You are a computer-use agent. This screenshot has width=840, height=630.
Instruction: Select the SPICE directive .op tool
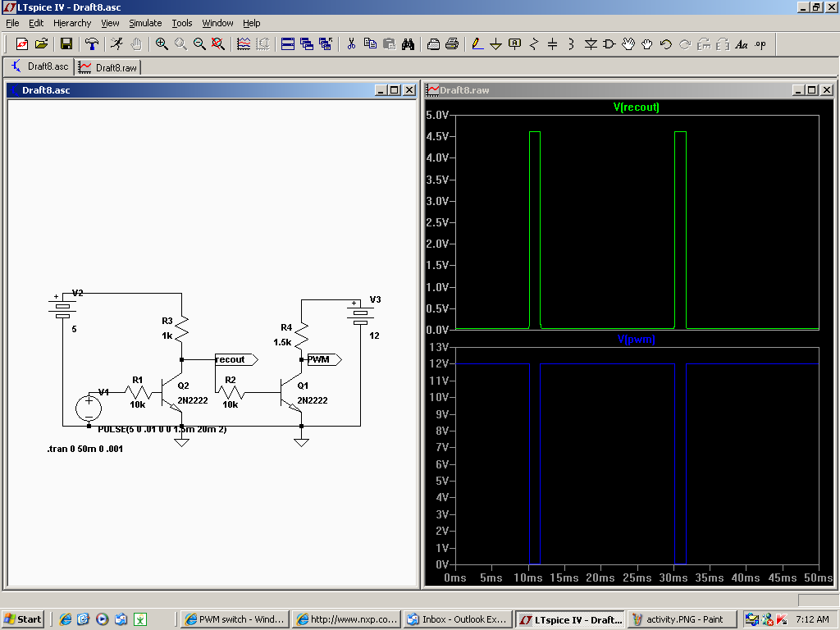tap(760, 44)
